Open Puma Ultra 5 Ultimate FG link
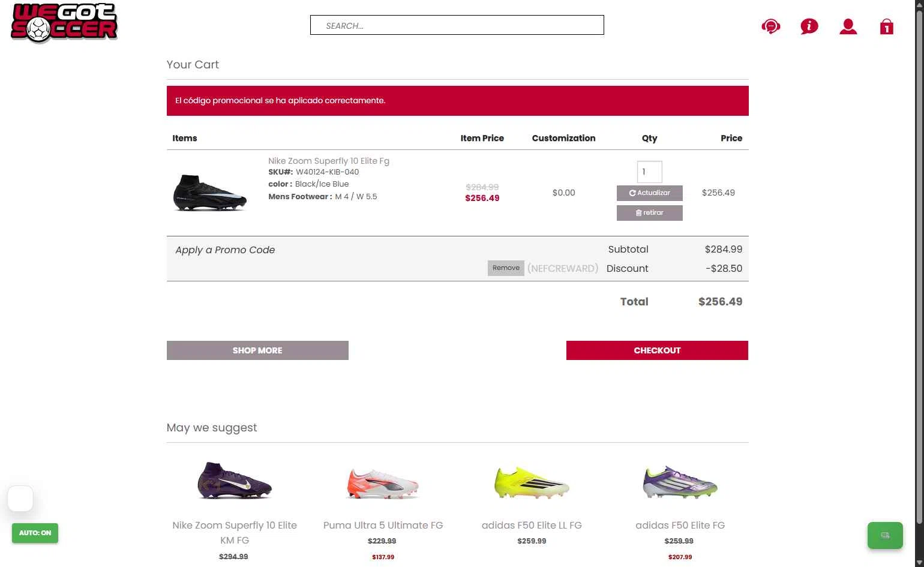The image size is (924, 567). pyautogui.click(x=383, y=525)
